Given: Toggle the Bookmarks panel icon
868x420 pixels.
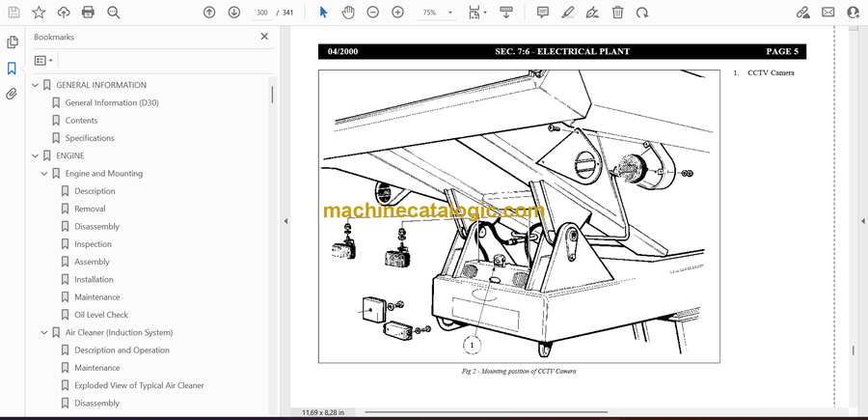Looking at the screenshot, I should (x=12, y=69).
